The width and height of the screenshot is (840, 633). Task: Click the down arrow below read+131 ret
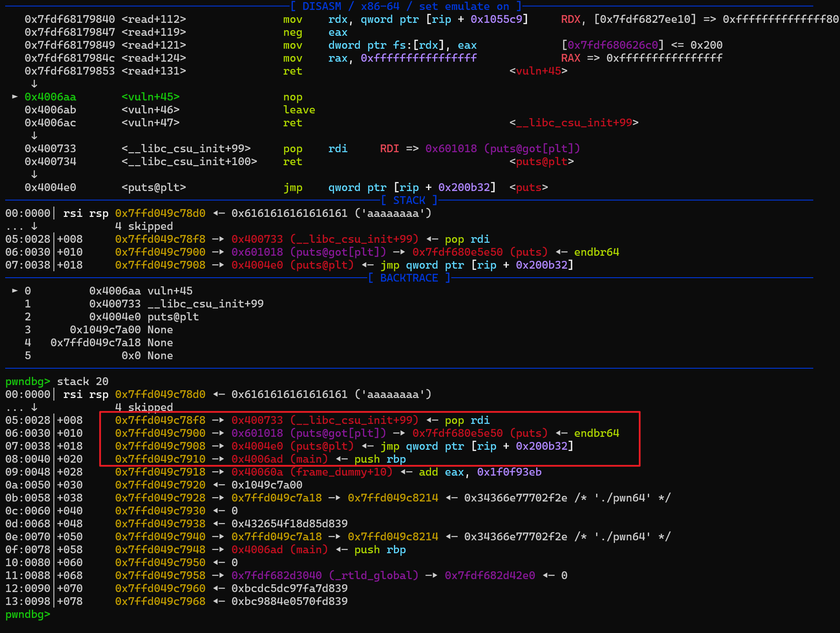coord(34,84)
